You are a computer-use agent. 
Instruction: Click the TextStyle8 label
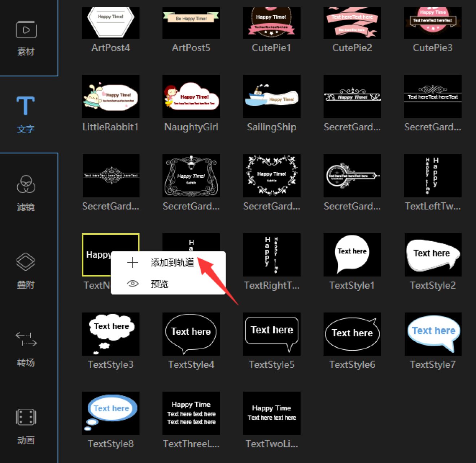pyautogui.click(x=111, y=444)
